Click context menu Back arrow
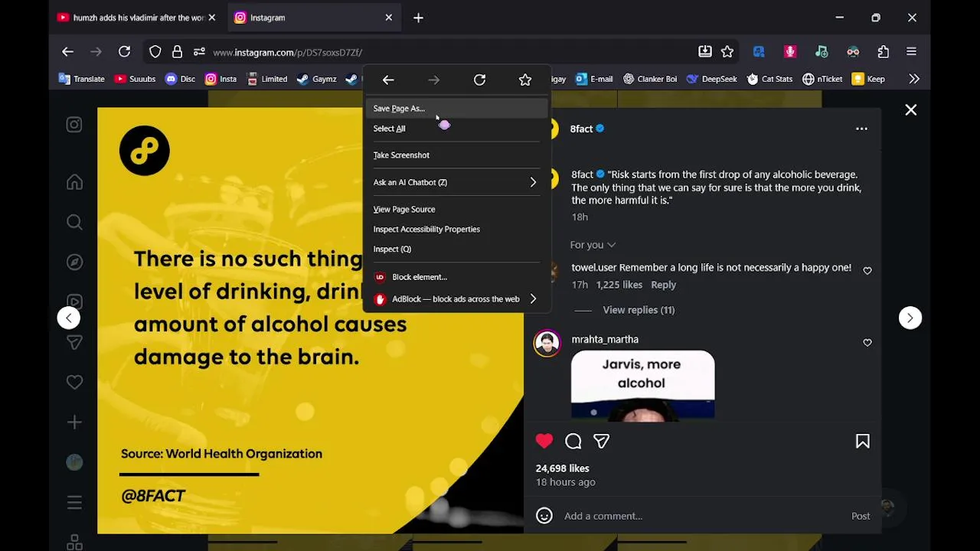This screenshot has width=980, height=551. (x=388, y=80)
